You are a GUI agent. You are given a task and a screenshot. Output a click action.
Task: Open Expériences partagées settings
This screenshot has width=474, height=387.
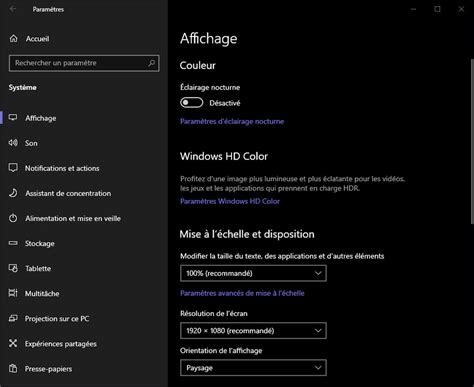click(84, 344)
